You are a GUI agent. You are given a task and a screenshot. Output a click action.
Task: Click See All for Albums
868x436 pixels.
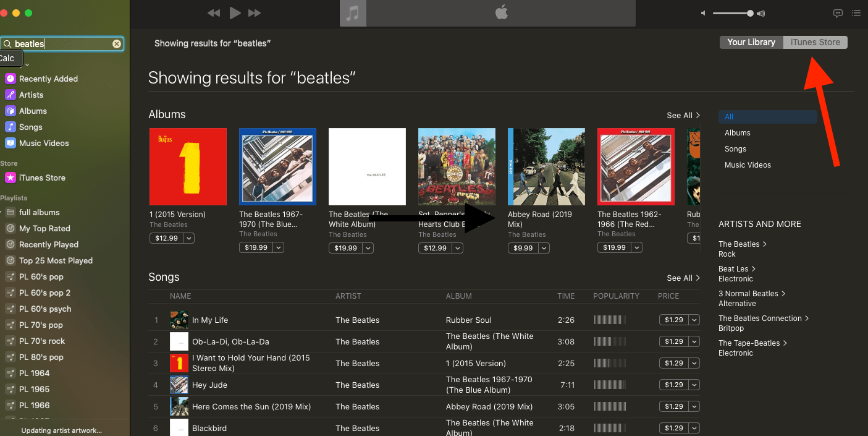[x=683, y=116]
